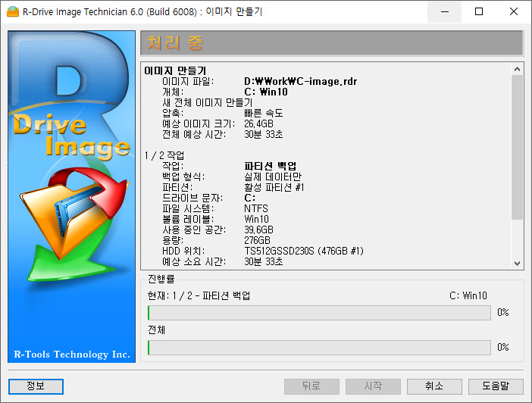Click the 정보 button
532x403 pixels.
pyautogui.click(x=36, y=386)
